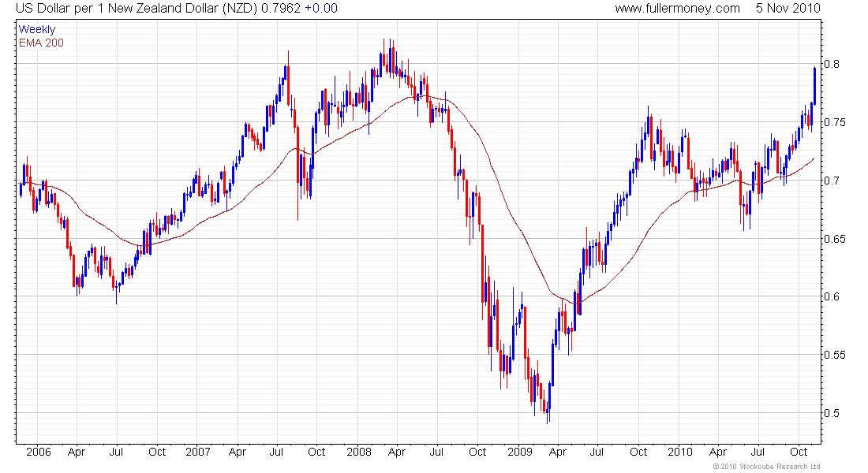
Task: Click the current price value 0.7962
Action: (x=281, y=9)
